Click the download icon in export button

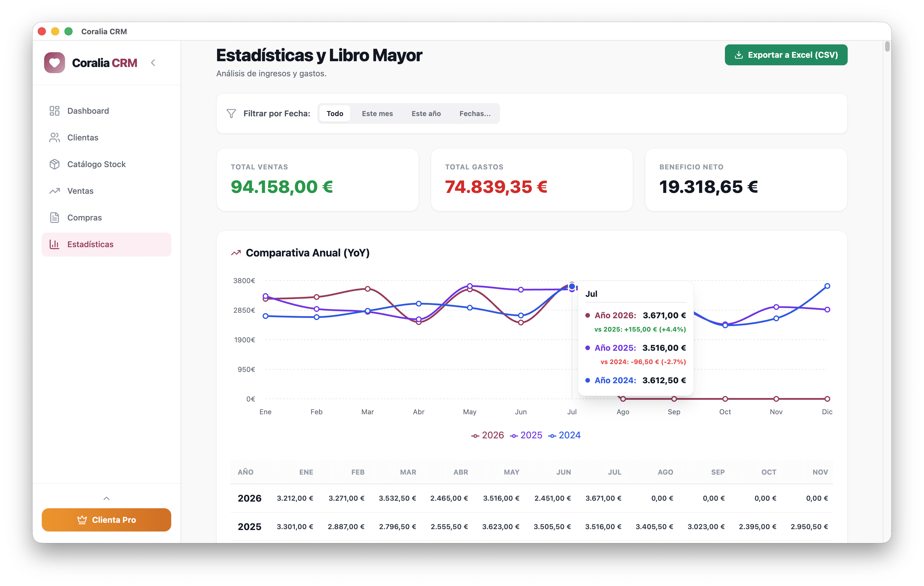[x=739, y=55]
